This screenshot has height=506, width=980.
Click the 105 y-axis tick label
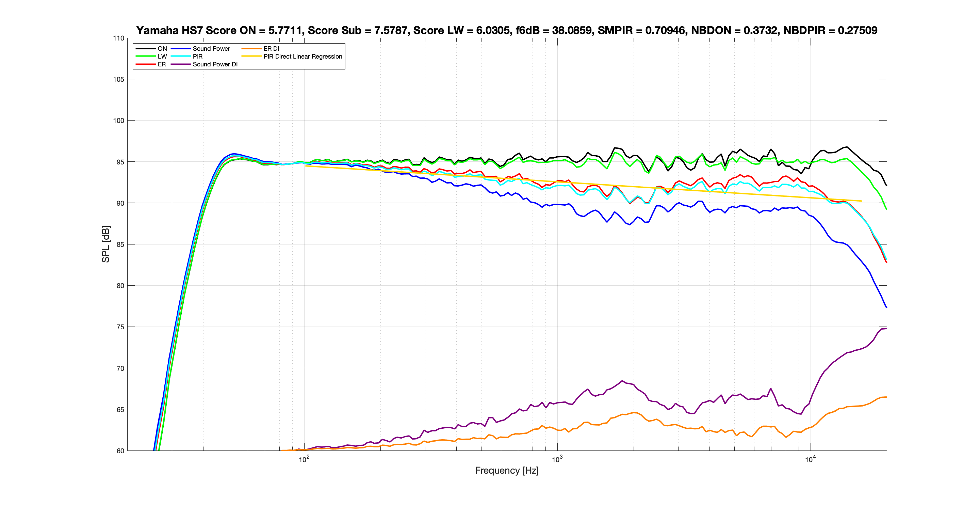[x=119, y=79]
